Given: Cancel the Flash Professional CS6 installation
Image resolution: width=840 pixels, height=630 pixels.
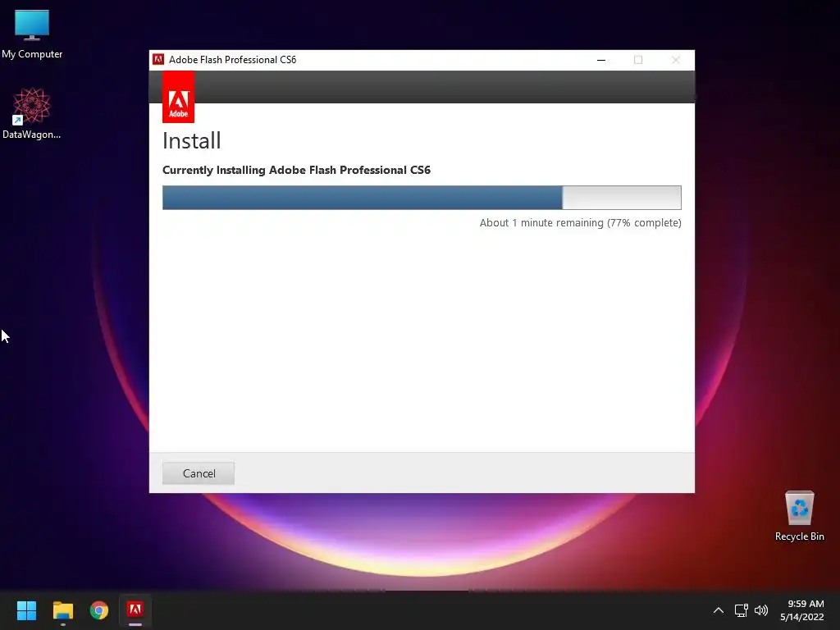Looking at the screenshot, I should pyautogui.click(x=199, y=473).
